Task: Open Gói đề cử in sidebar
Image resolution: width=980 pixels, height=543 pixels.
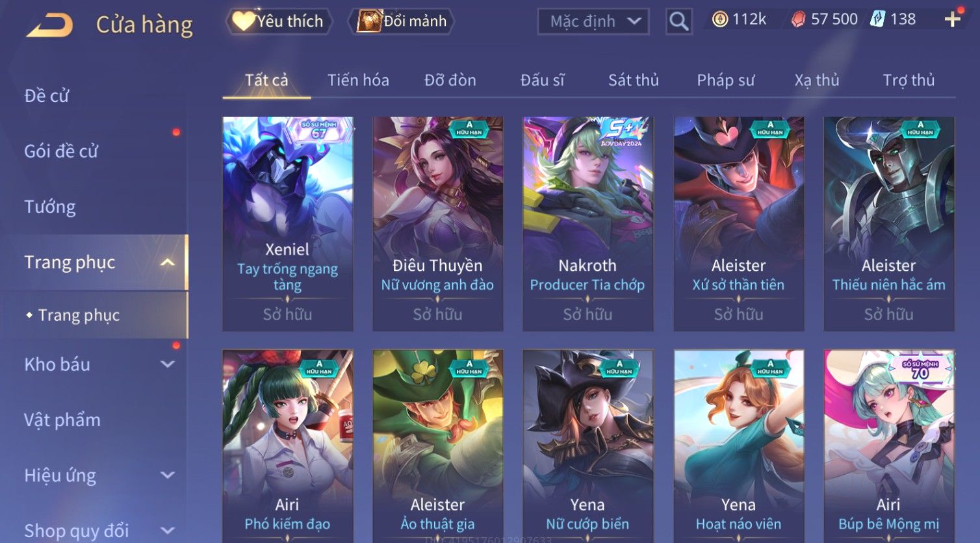Action: (x=61, y=151)
